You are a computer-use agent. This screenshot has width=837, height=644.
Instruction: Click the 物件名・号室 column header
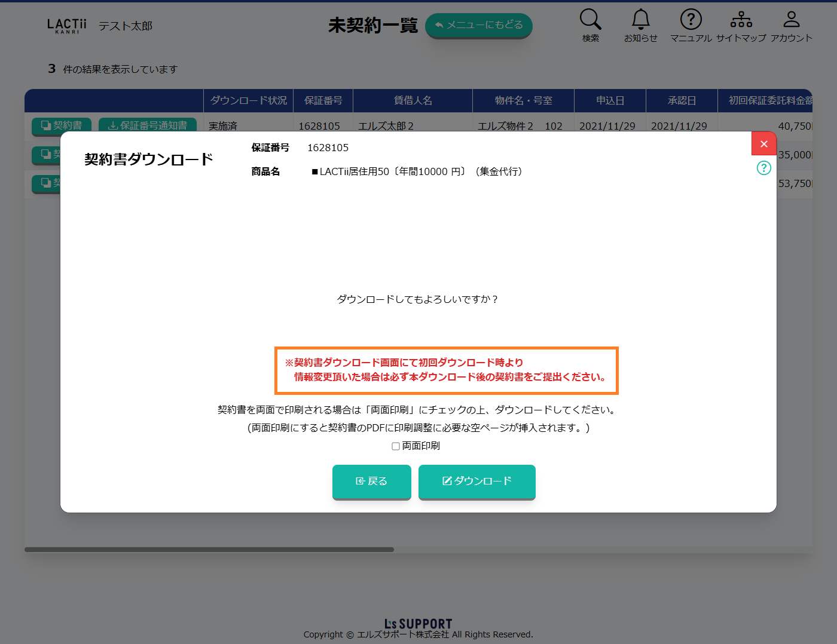pyautogui.click(x=523, y=100)
